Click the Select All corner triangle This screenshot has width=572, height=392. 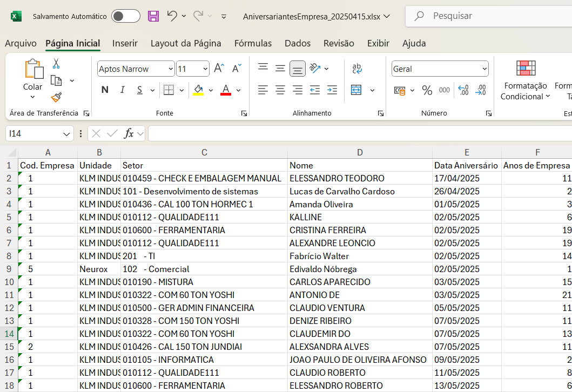click(12, 152)
